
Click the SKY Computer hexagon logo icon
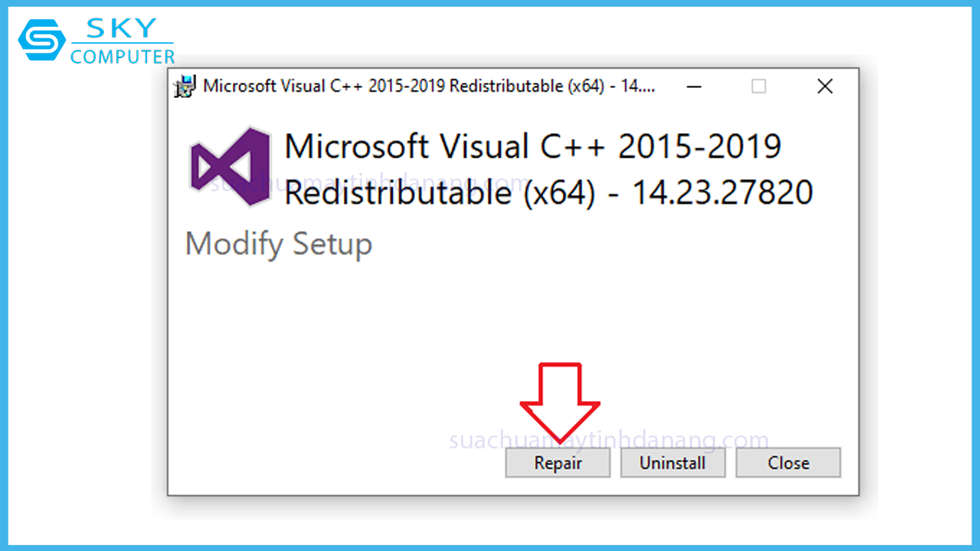41,40
